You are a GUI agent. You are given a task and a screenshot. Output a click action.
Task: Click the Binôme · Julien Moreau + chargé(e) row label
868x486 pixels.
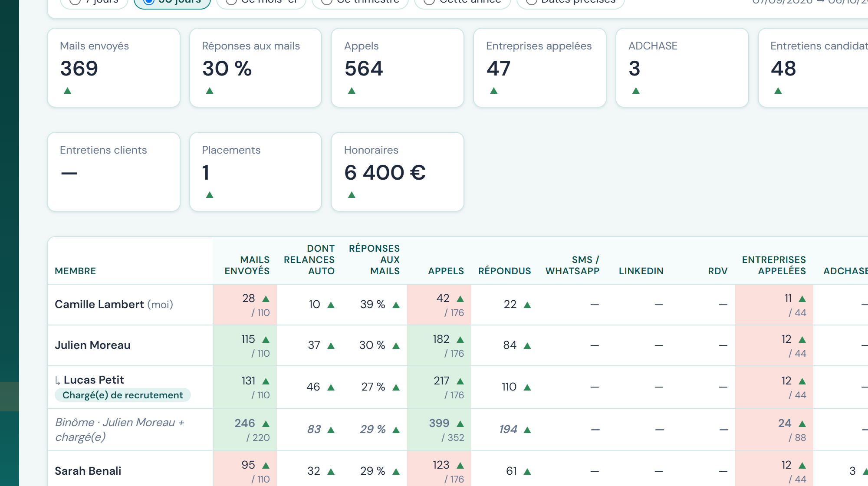(120, 430)
